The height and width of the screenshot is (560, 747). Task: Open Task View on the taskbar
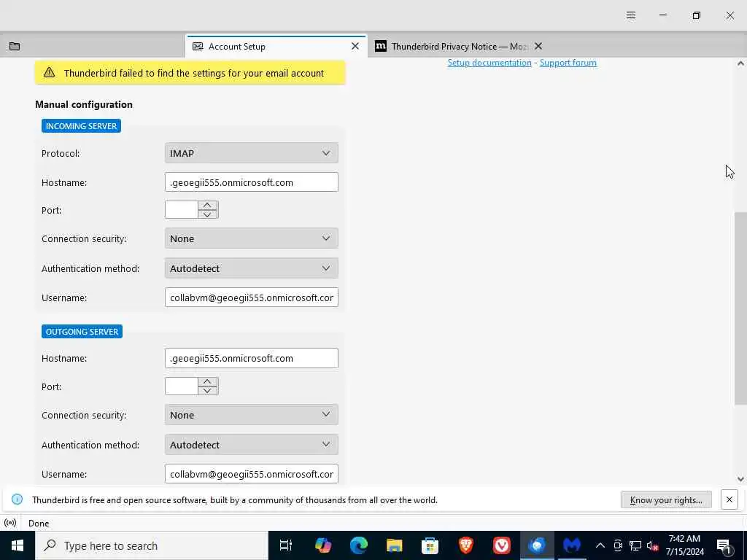point(286,545)
